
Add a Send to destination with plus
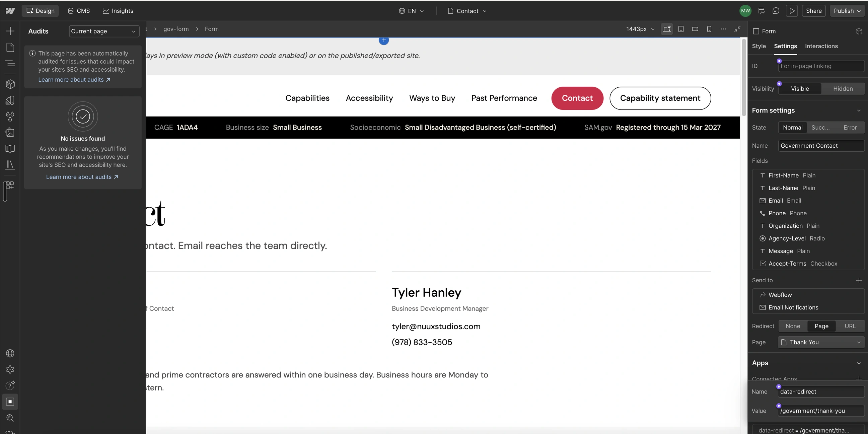(x=859, y=280)
